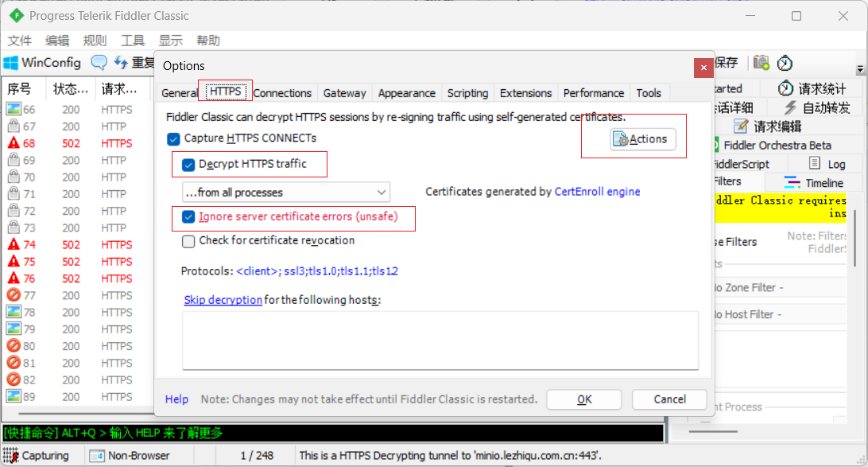Switch to the Appearance options tab
The image size is (868, 467).
coord(407,93)
